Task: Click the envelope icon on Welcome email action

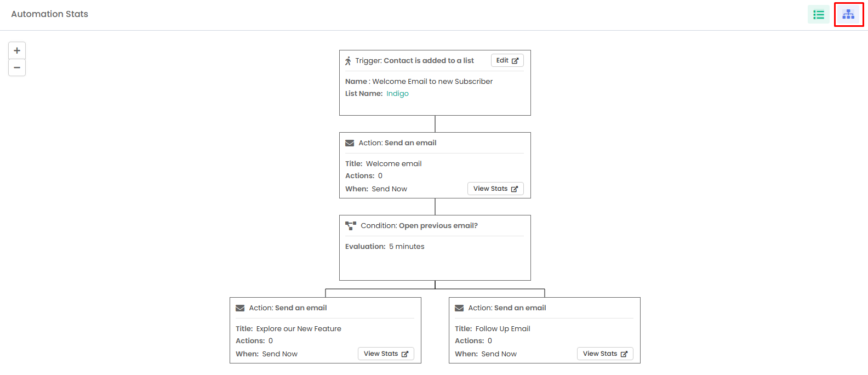Action: tap(350, 143)
